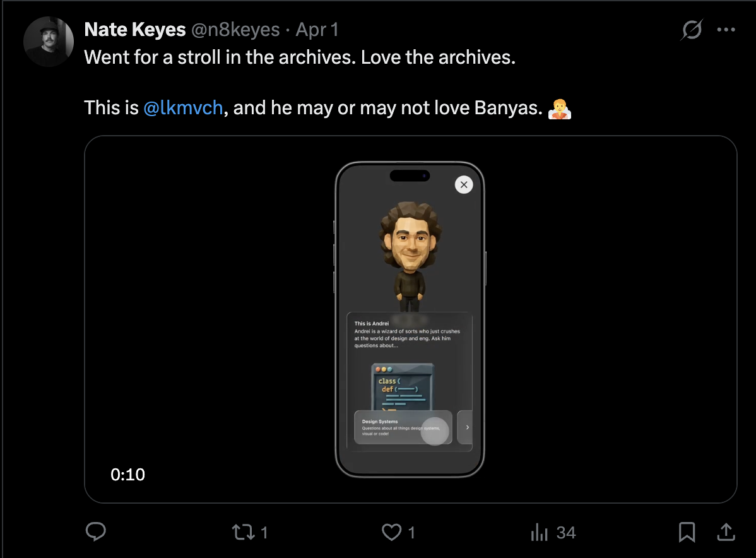The height and width of the screenshot is (558, 756).
Task: Click the 0:10 video duration label
Action: (127, 475)
